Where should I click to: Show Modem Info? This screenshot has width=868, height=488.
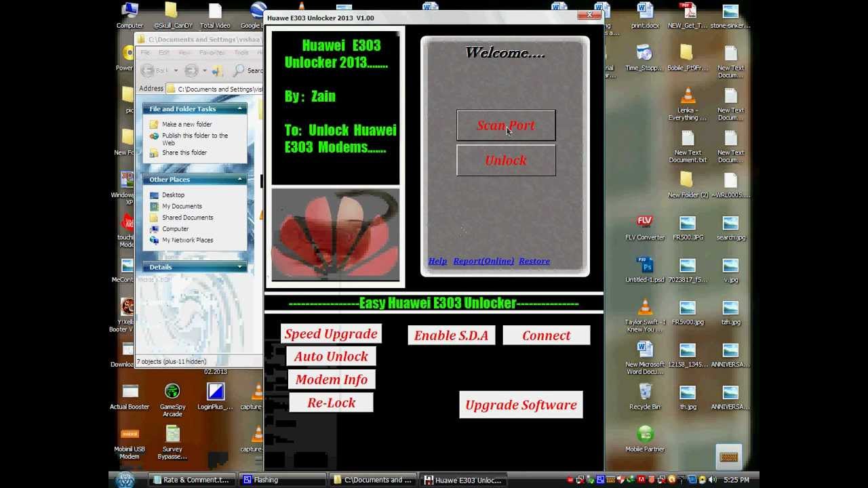pyautogui.click(x=331, y=380)
